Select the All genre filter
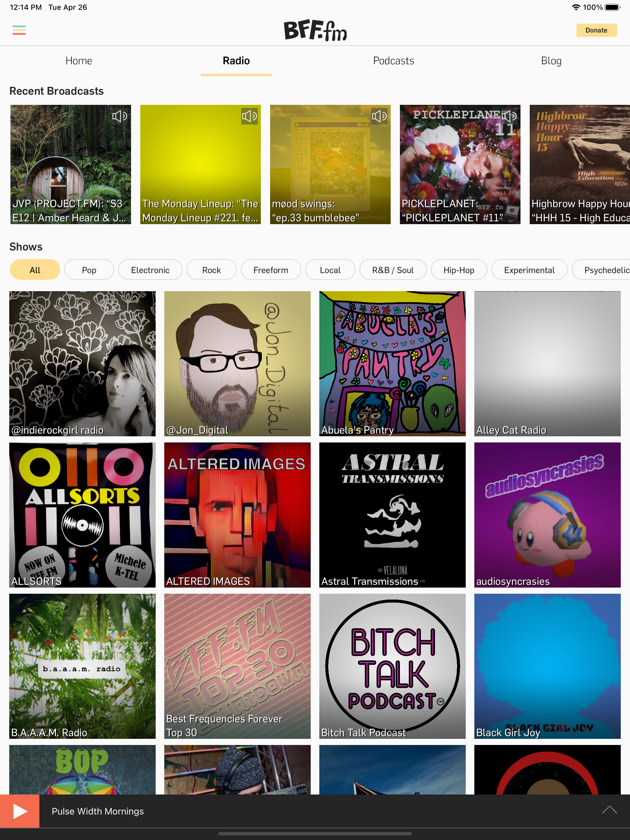The height and width of the screenshot is (840, 630). point(35,270)
